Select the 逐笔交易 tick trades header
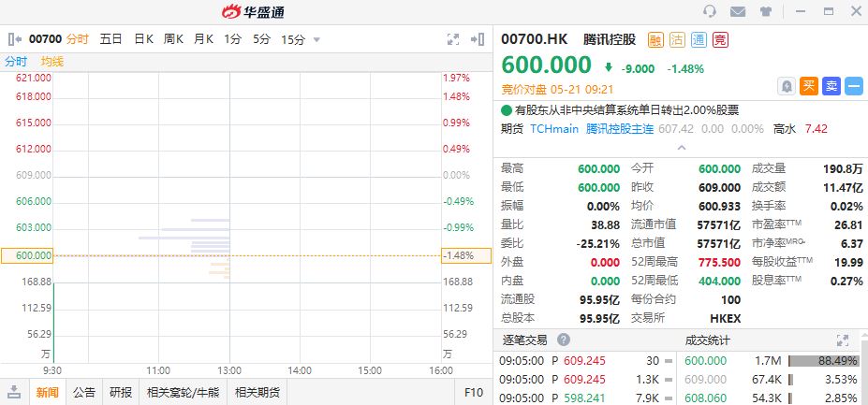 pos(524,340)
